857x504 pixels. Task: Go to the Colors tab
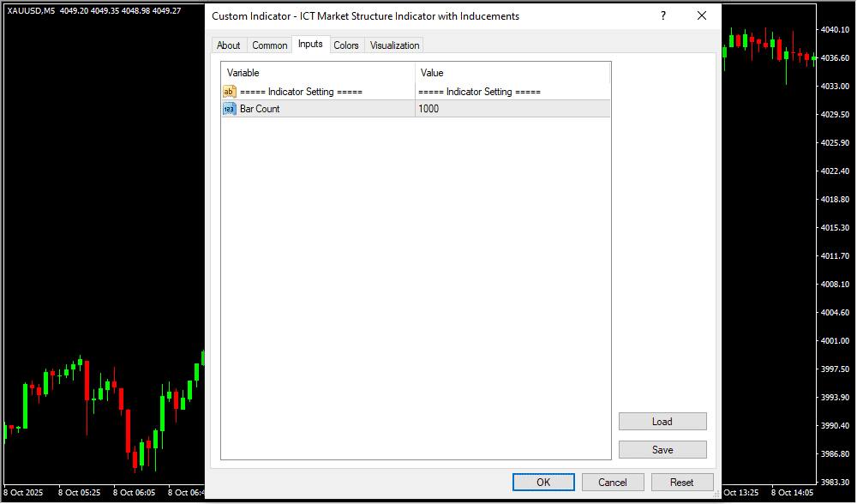click(x=346, y=45)
